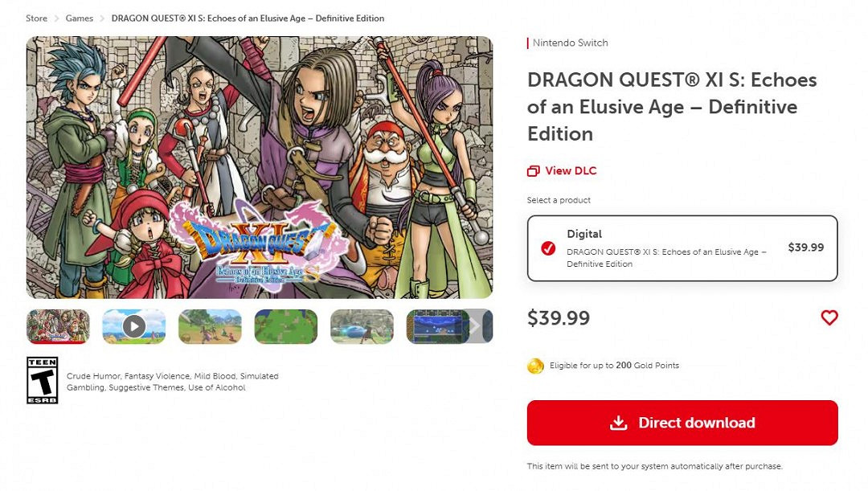Click the download arrow icon on red button
The height and width of the screenshot is (491, 868).
tap(618, 423)
